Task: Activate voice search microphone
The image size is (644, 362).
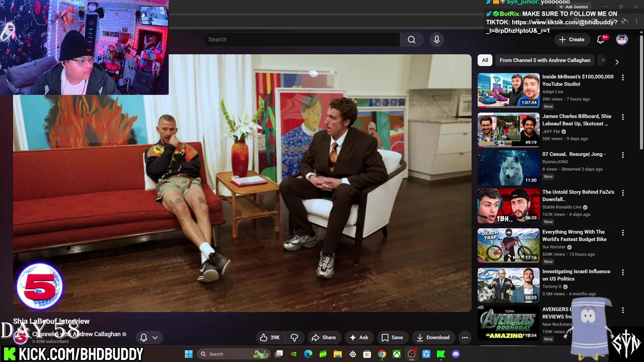Action: (x=437, y=40)
